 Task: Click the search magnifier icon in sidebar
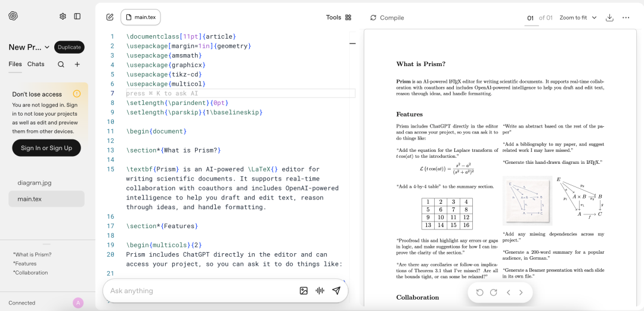click(x=61, y=64)
